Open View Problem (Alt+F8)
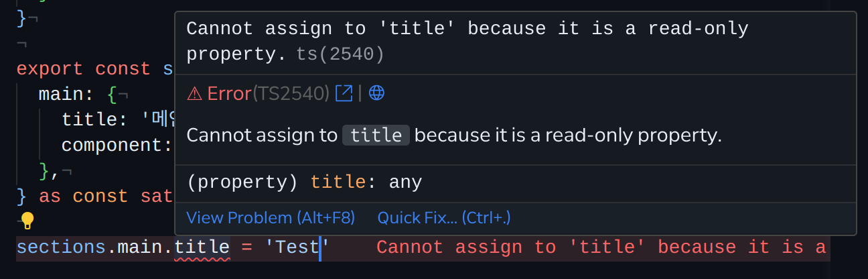 coord(271,218)
